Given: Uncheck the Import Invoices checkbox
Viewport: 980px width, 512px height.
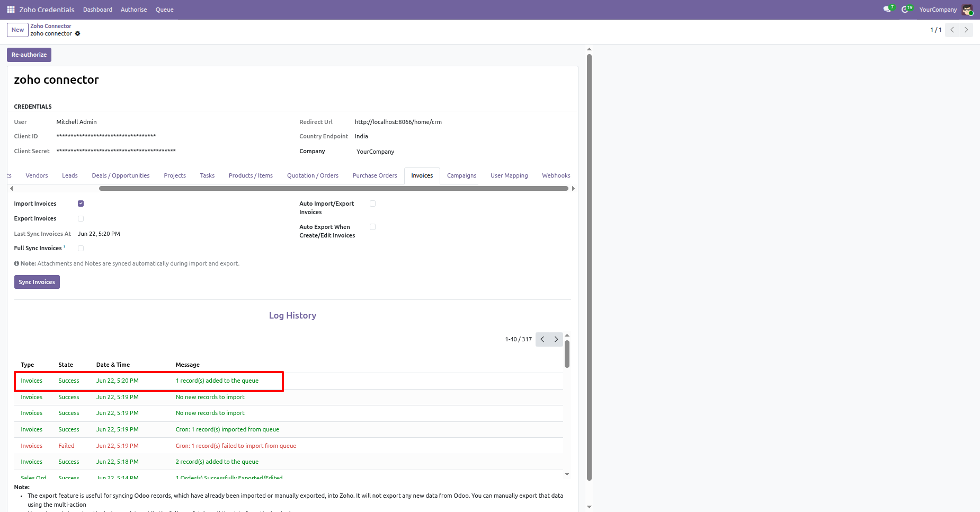Looking at the screenshot, I should point(81,204).
